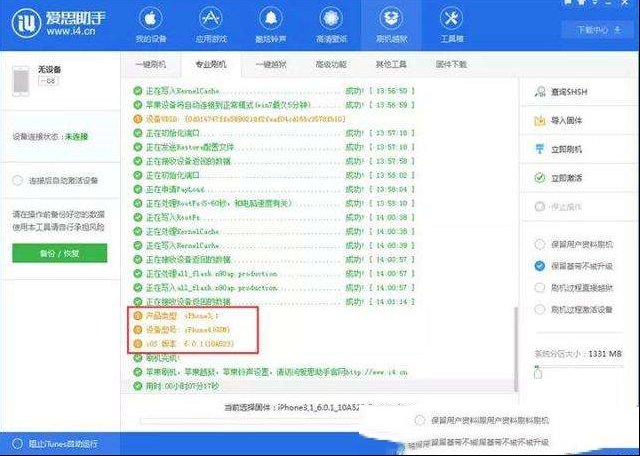
Task: Click the green 备份 / 恢复 button
Action: coord(60,253)
